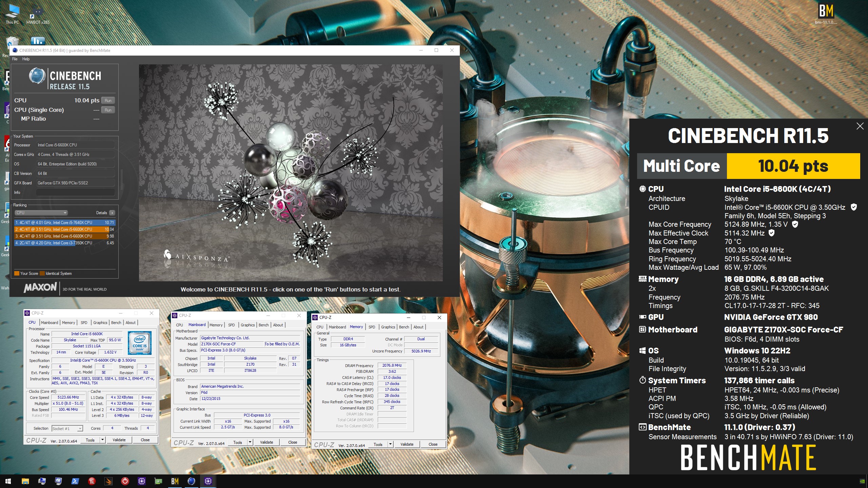Click the Multiplier x 51.0 field in CPU-Z
The height and width of the screenshot is (488, 868).
(68, 403)
